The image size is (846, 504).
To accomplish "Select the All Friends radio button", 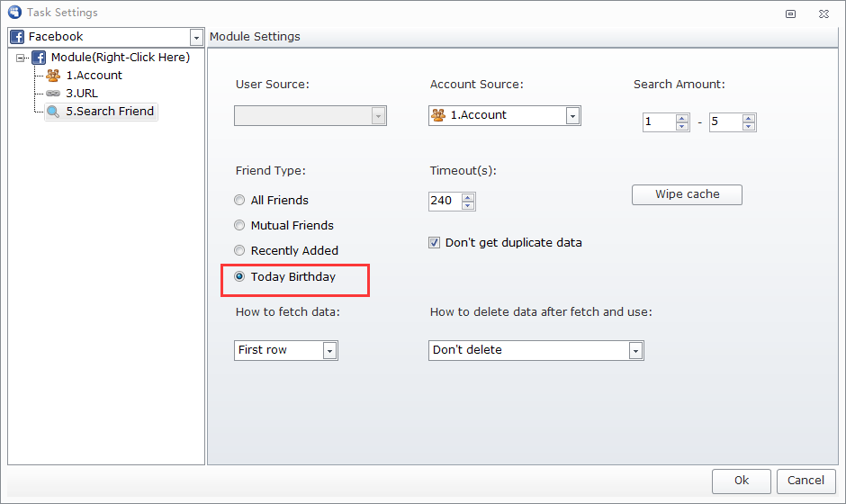I will pyautogui.click(x=239, y=200).
